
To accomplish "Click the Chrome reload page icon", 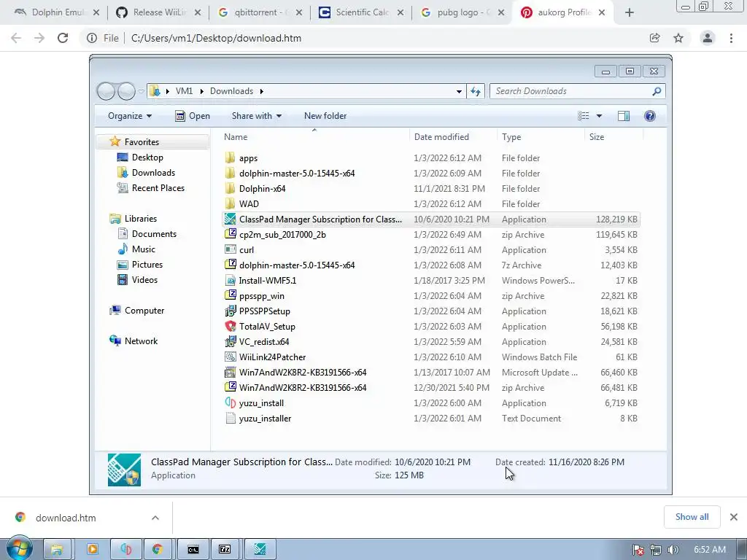I will (x=63, y=38).
